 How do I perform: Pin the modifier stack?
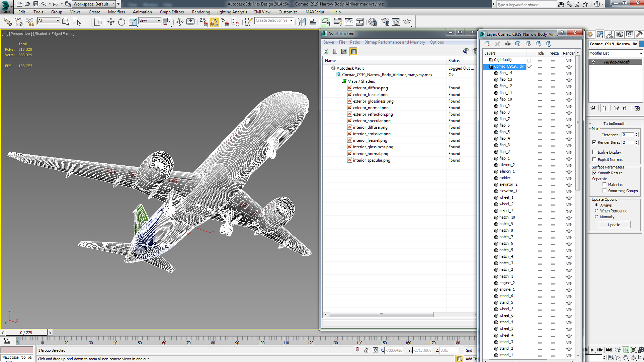coord(593,108)
